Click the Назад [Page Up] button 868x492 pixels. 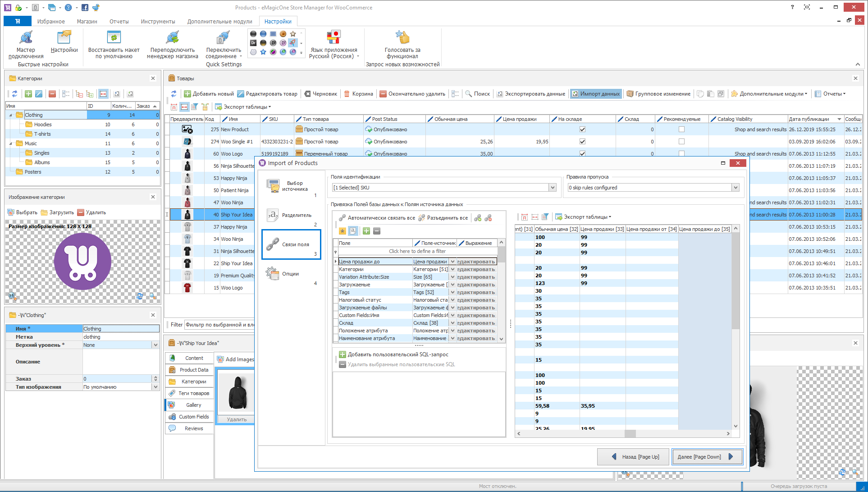[634, 457]
